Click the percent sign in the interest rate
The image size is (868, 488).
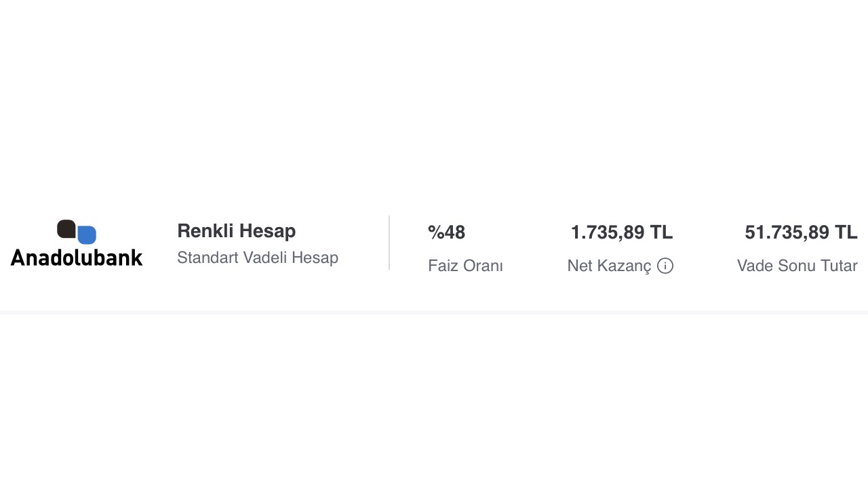click(435, 232)
